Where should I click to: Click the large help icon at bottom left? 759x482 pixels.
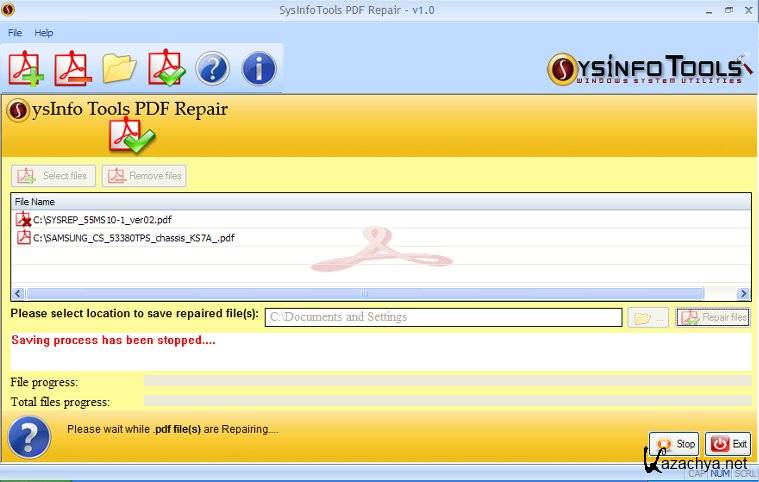coord(29,438)
